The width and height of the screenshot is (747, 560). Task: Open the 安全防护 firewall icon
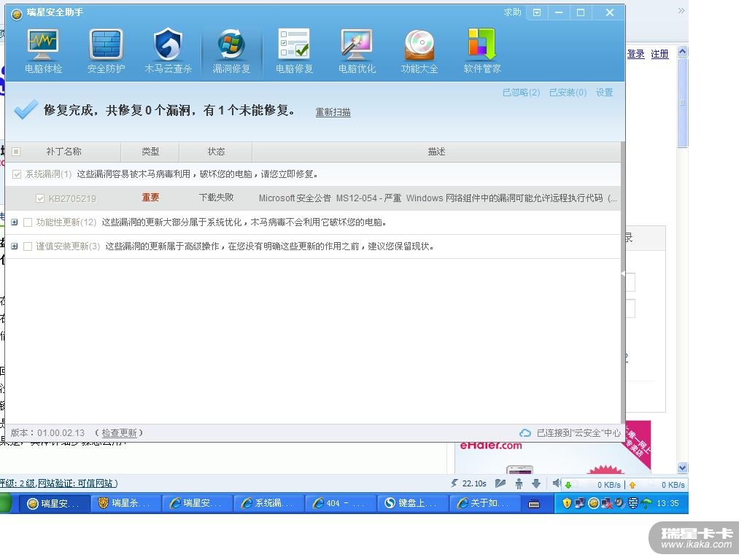pyautogui.click(x=106, y=51)
